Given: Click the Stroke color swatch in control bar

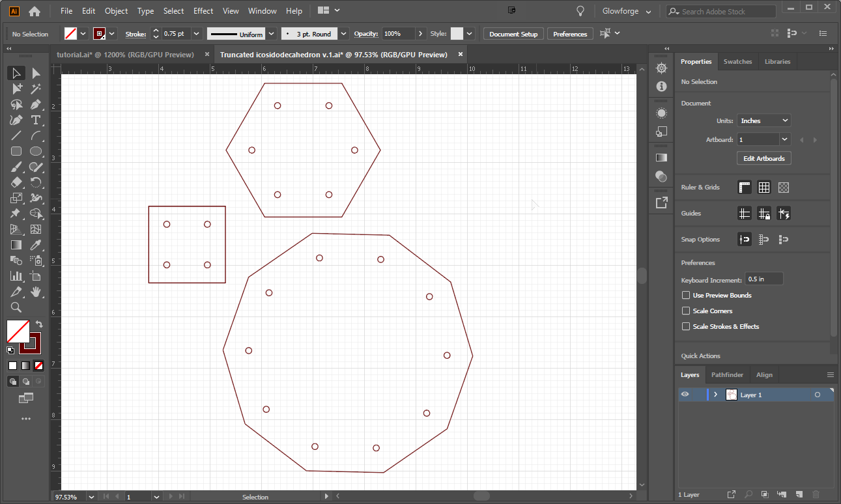Looking at the screenshot, I should (x=99, y=34).
